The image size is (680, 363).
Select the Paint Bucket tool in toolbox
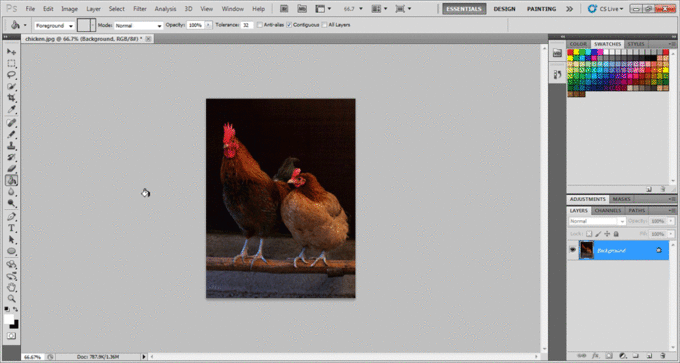click(11, 180)
